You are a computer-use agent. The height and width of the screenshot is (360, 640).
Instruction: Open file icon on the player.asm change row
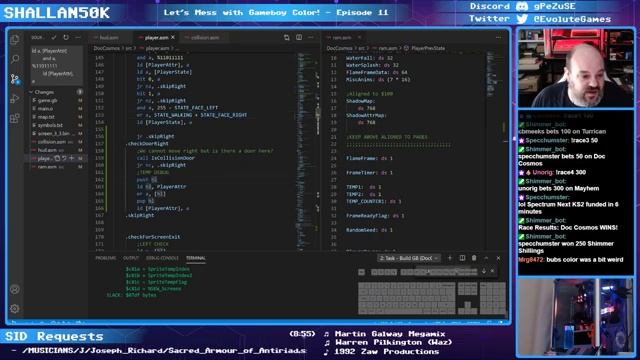tap(57, 158)
